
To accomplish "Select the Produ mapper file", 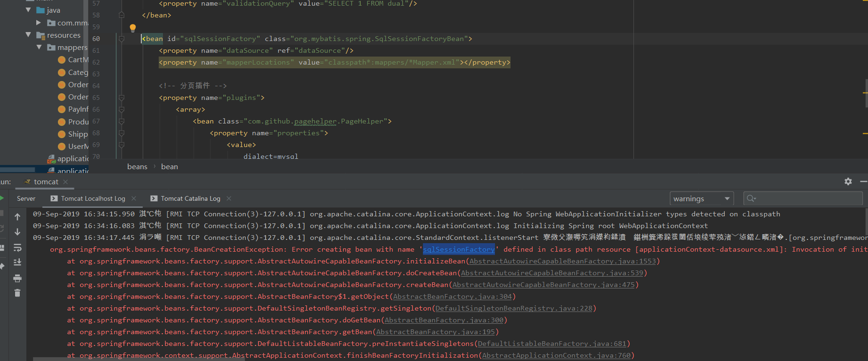I will tap(73, 122).
